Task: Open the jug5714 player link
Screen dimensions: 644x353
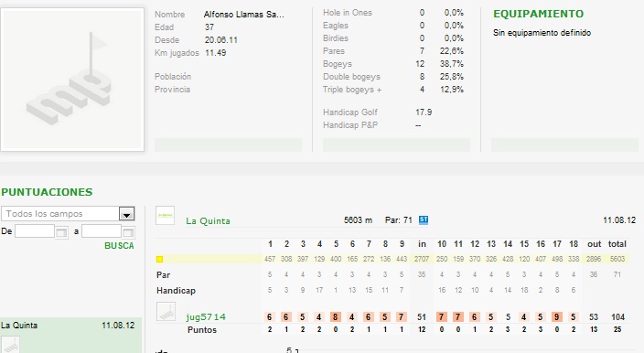Action: pyautogui.click(x=206, y=317)
